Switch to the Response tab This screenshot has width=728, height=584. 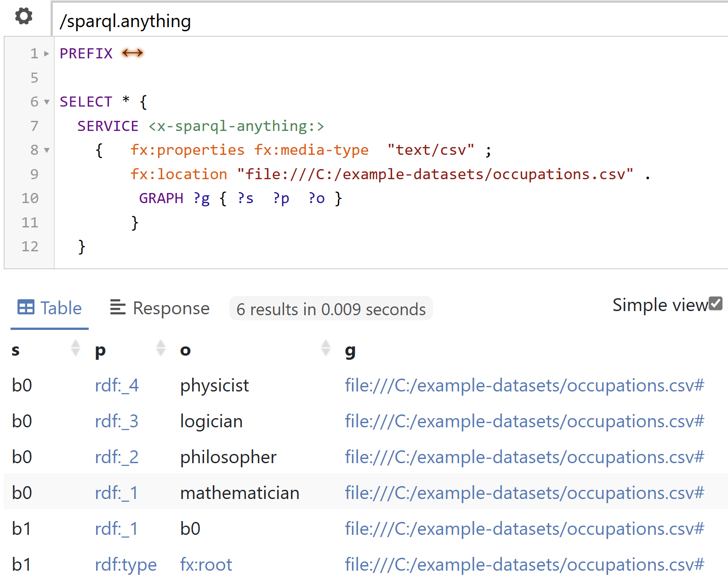tap(159, 308)
